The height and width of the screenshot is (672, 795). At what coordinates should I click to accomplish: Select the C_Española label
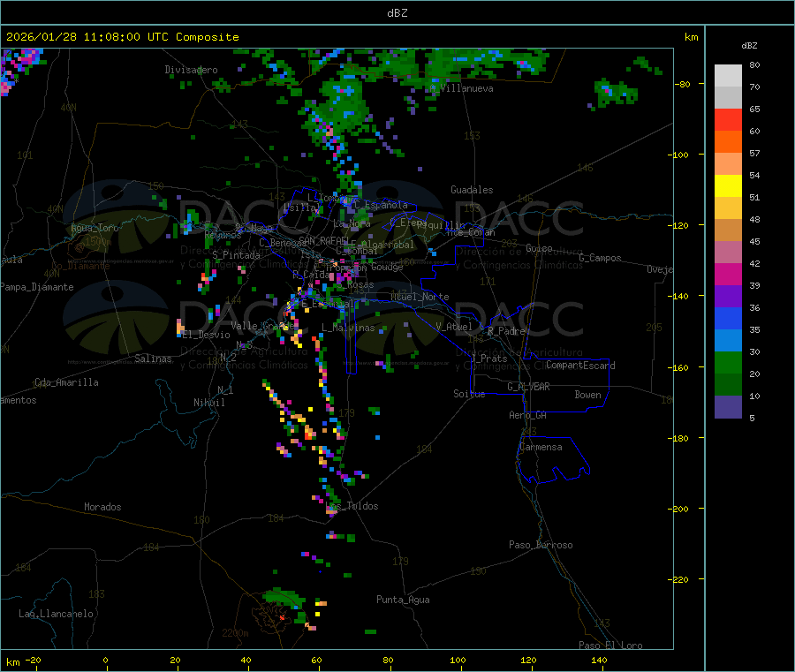pos(381,205)
